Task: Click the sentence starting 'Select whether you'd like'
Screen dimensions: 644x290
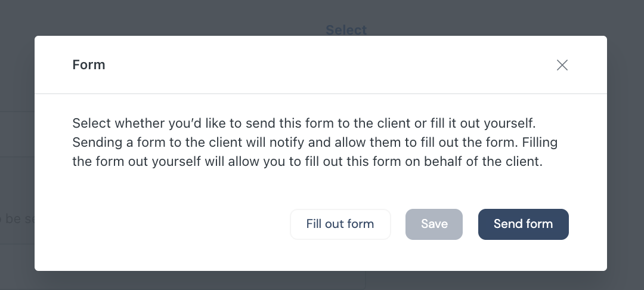Action: [304, 124]
